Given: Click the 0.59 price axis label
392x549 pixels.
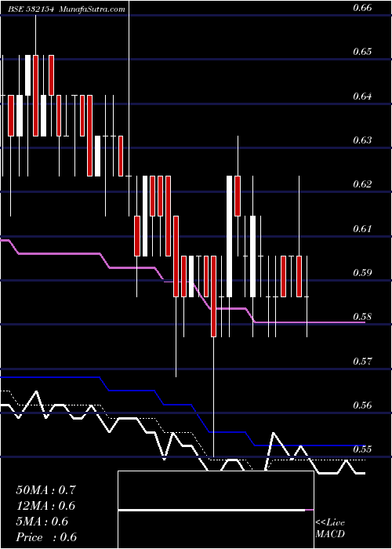Looking at the screenshot, I should 362,273.
